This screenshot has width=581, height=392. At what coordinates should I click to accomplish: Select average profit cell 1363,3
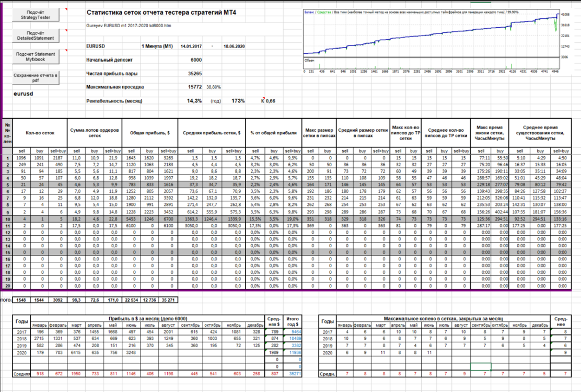(x=190, y=219)
